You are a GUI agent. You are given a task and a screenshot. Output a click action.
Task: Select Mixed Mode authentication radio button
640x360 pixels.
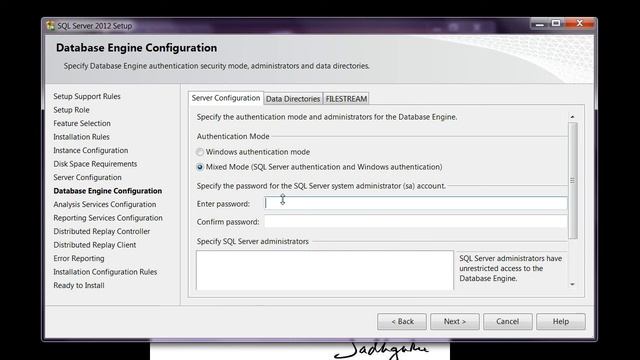(x=200, y=167)
